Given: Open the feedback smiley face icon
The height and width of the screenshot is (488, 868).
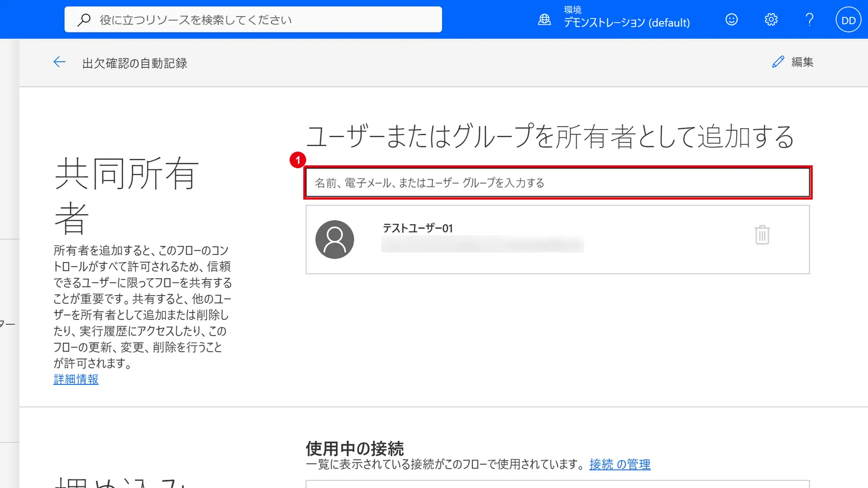Looking at the screenshot, I should tap(732, 20).
